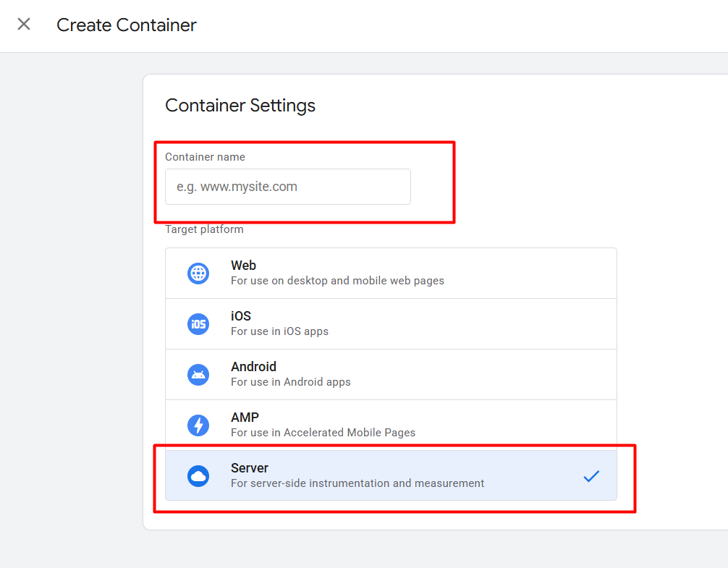This screenshot has height=568, width=728.
Task: Click 'For server-side instrumentation and measurement' text
Action: [357, 483]
